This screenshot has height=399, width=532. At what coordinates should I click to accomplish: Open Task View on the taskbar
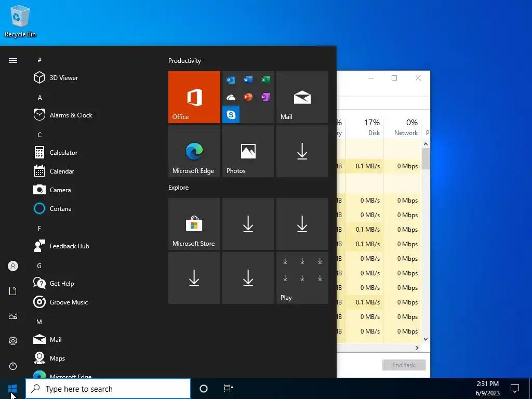229,389
